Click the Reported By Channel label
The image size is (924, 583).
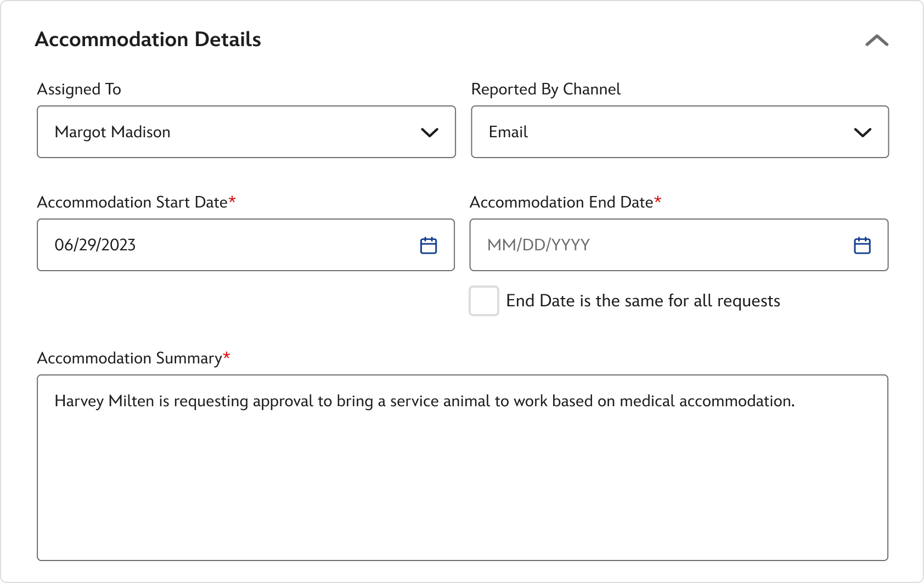coord(545,89)
